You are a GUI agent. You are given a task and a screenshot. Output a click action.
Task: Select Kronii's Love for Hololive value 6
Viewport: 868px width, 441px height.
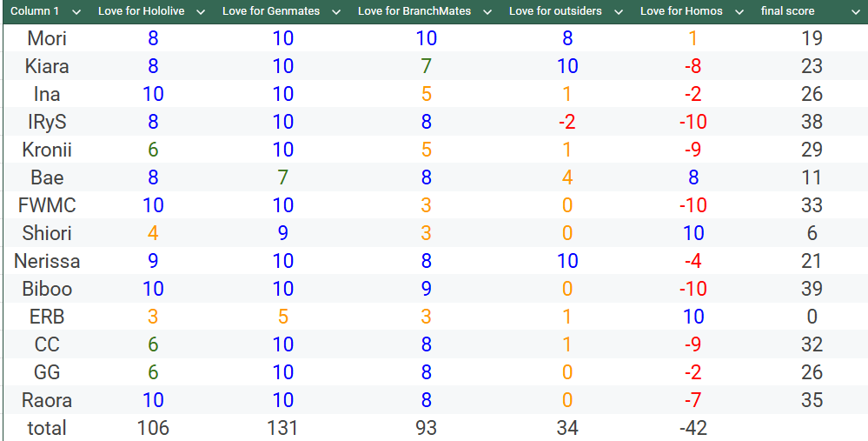pos(153,150)
